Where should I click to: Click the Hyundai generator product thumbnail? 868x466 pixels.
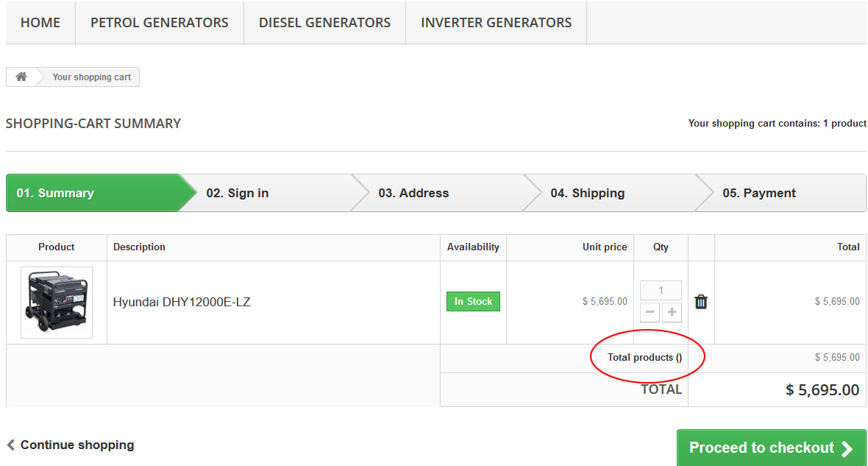(57, 302)
